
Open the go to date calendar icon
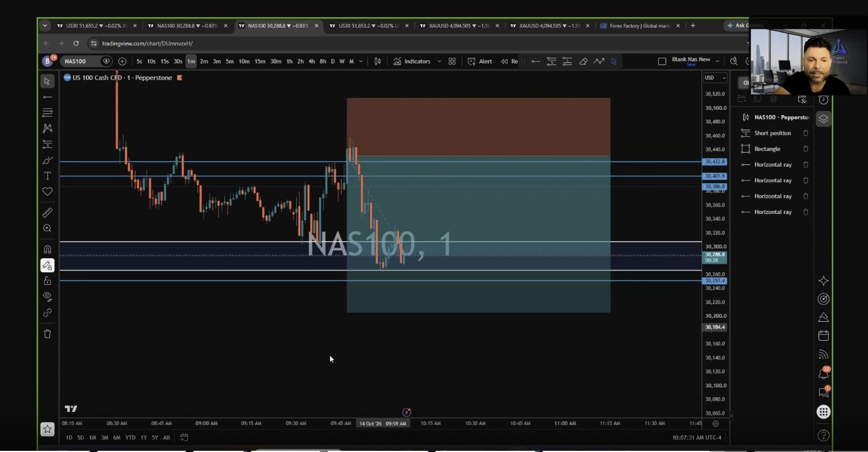pyautogui.click(x=184, y=437)
